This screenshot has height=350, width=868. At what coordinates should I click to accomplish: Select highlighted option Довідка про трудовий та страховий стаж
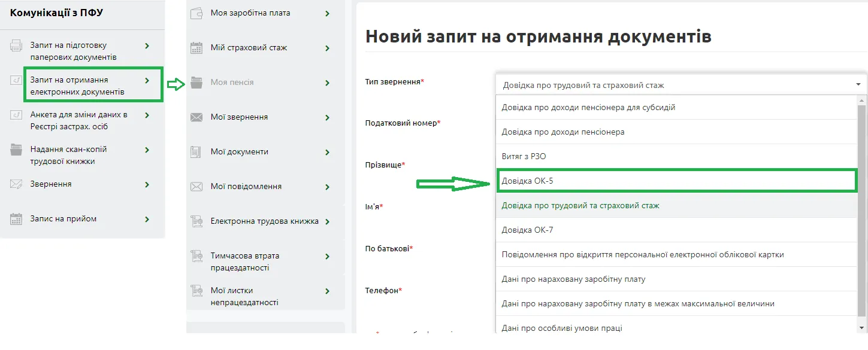pyautogui.click(x=677, y=205)
